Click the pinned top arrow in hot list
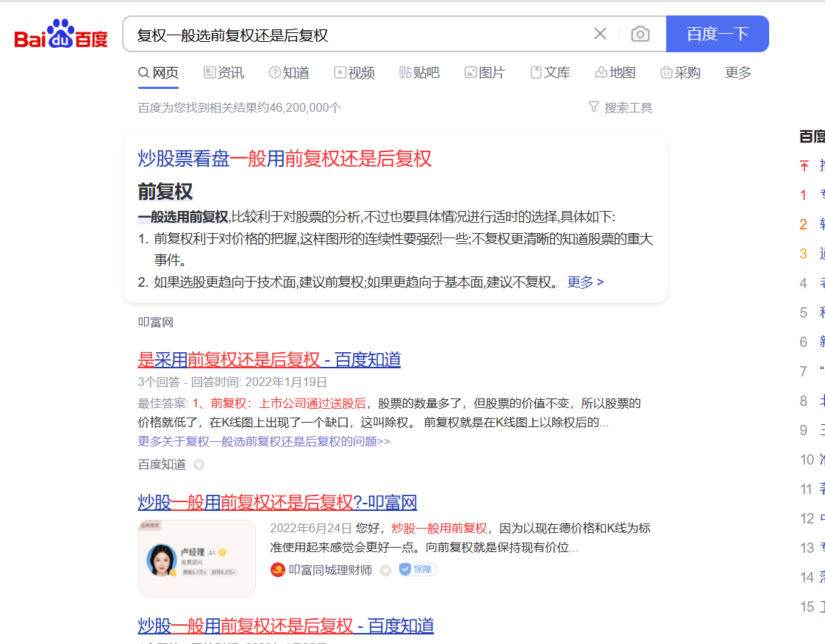The height and width of the screenshot is (644, 825). [x=804, y=165]
